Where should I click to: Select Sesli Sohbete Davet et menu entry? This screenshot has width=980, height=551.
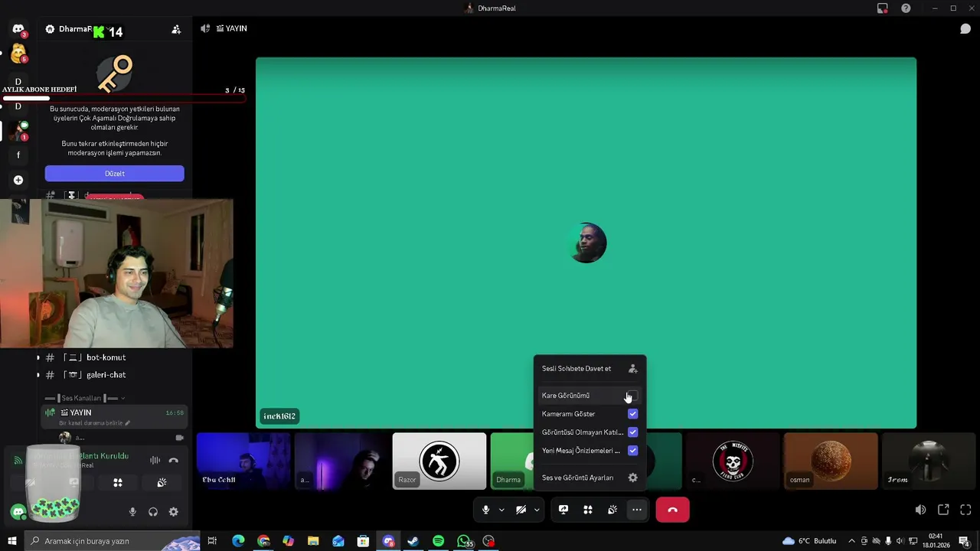[x=590, y=369]
